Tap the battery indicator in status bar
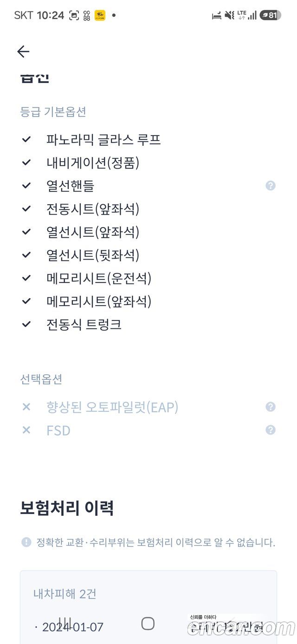The width and height of the screenshot is (297, 644). tap(270, 15)
